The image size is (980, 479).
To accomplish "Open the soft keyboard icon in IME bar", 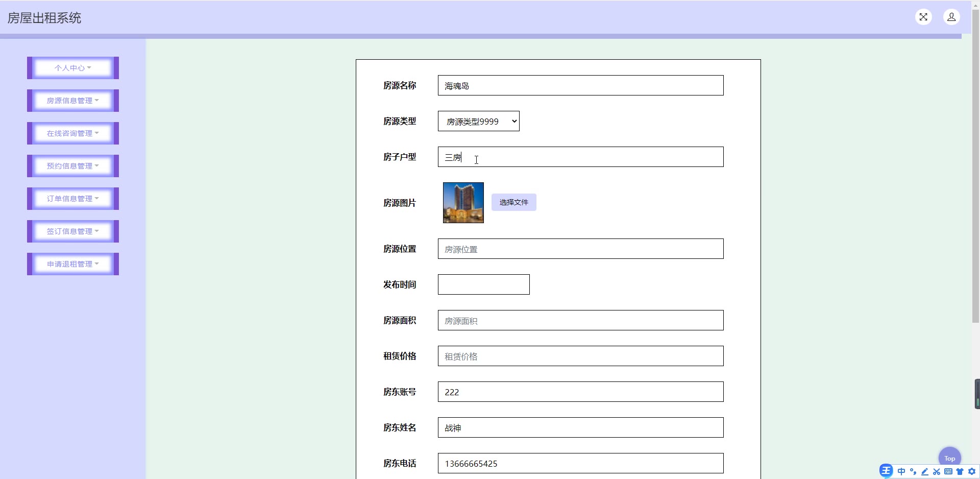I will pyautogui.click(x=948, y=471).
